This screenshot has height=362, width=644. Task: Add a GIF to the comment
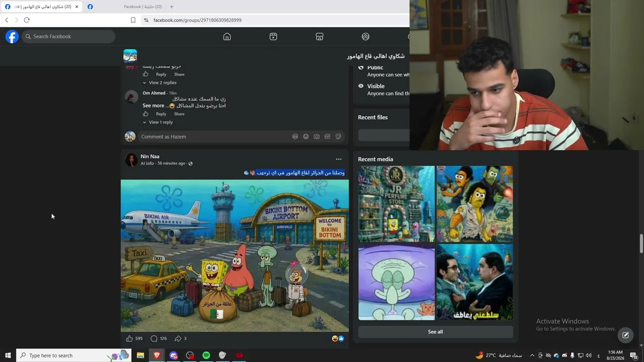tap(328, 137)
